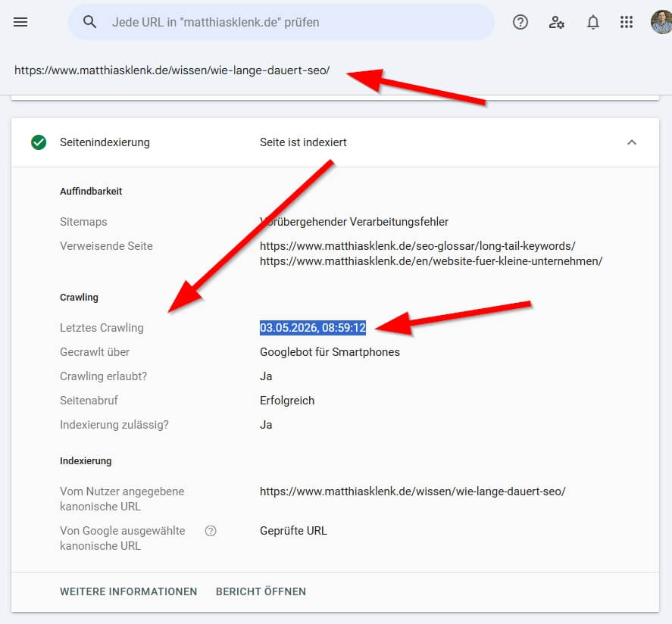Screen dimensions: 672x624
Task: Click 'Erfolgreich' page fetch value
Action: coord(286,401)
